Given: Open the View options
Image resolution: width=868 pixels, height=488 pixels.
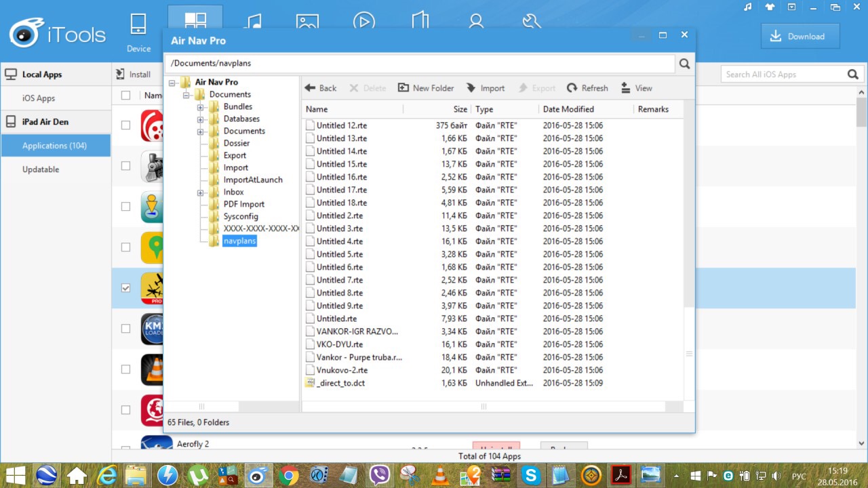Looking at the screenshot, I should 636,88.
